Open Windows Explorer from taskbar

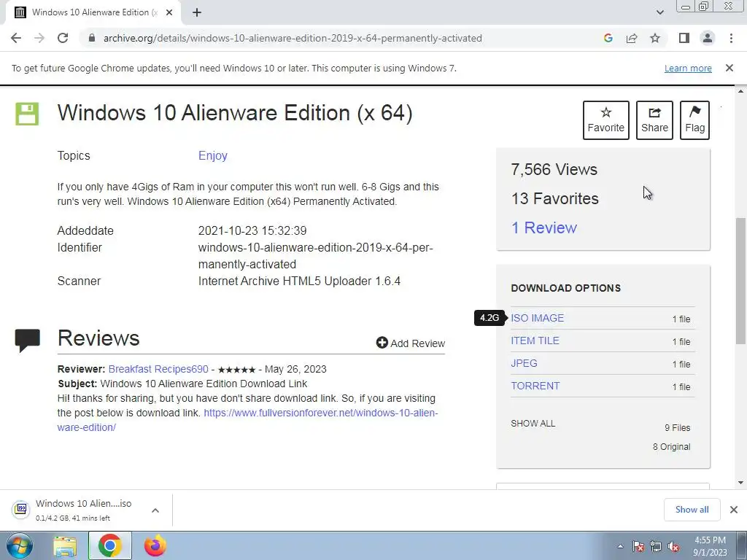pos(65,547)
